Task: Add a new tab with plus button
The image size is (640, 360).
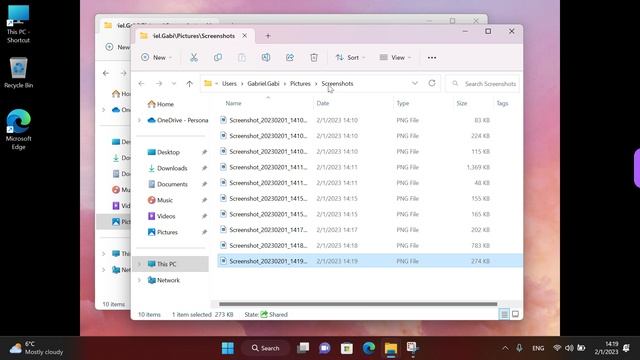Action: (x=268, y=36)
